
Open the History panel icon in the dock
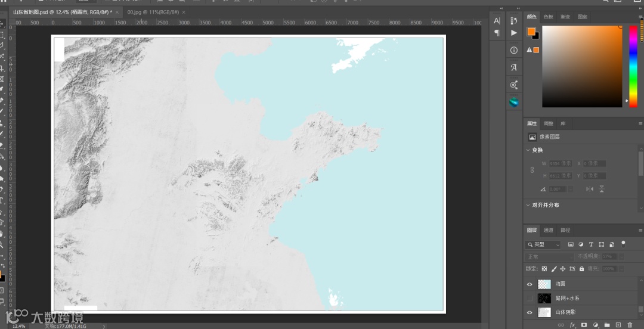(514, 20)
